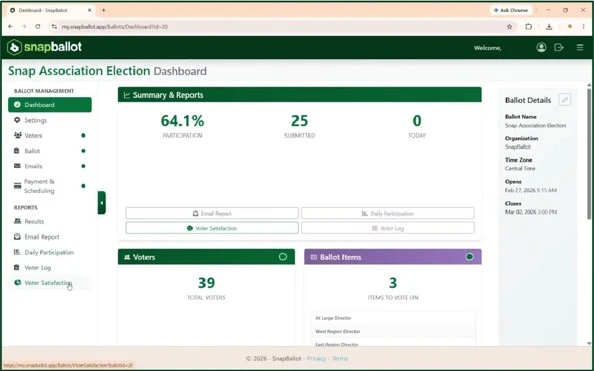Click the Ask Chrome button
The width and height of the screenshot is (594, 371).
point(511,10)
